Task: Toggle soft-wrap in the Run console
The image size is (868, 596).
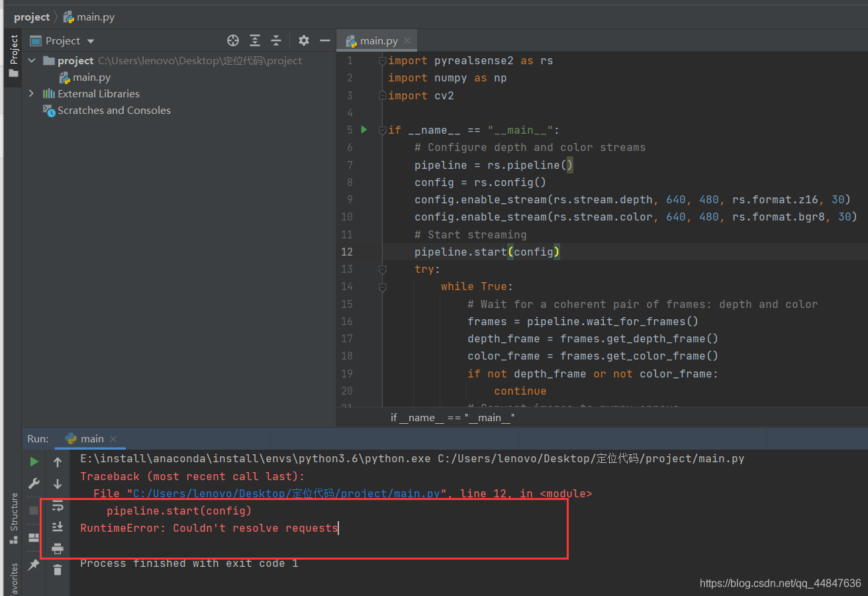Action: (x=58, y=506)
